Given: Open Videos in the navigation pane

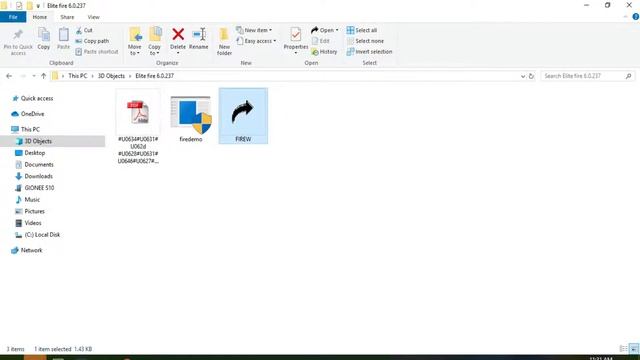Looking at the screenshot, I should click(28, 223).
